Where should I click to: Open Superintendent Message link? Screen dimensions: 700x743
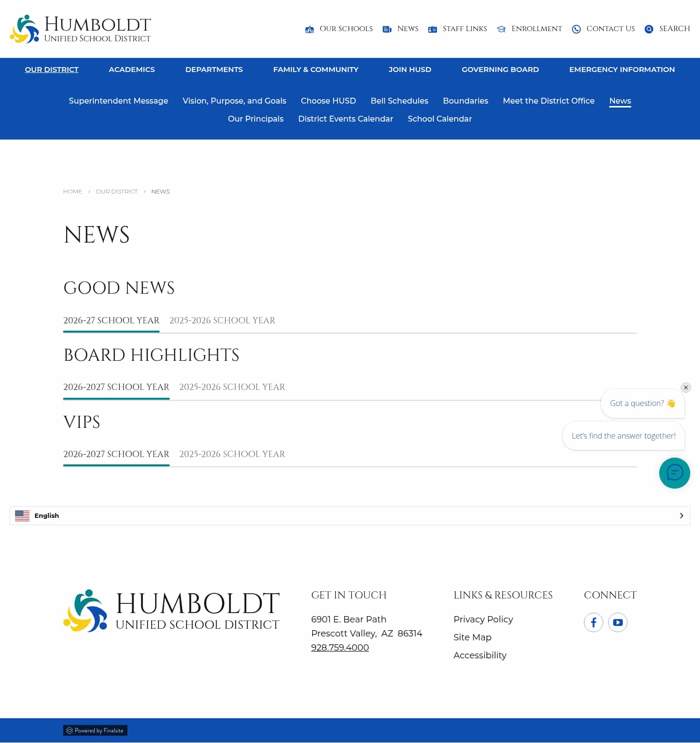[118, 101]
